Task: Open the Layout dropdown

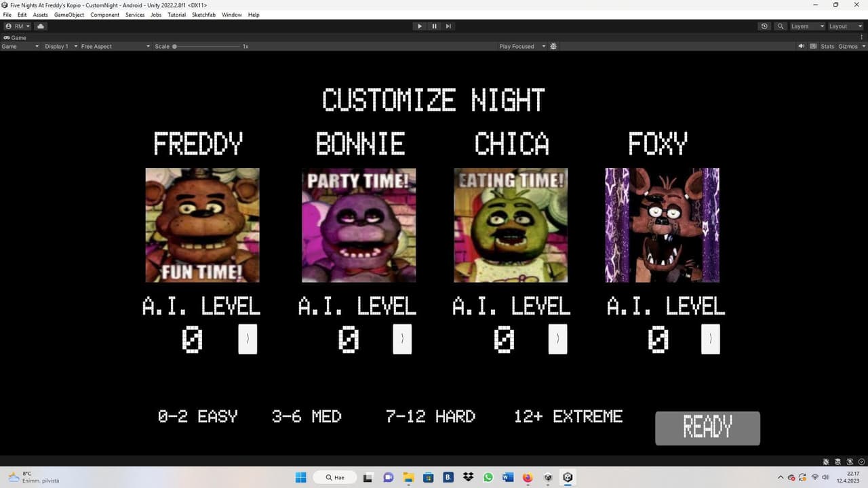Action: 846,26
